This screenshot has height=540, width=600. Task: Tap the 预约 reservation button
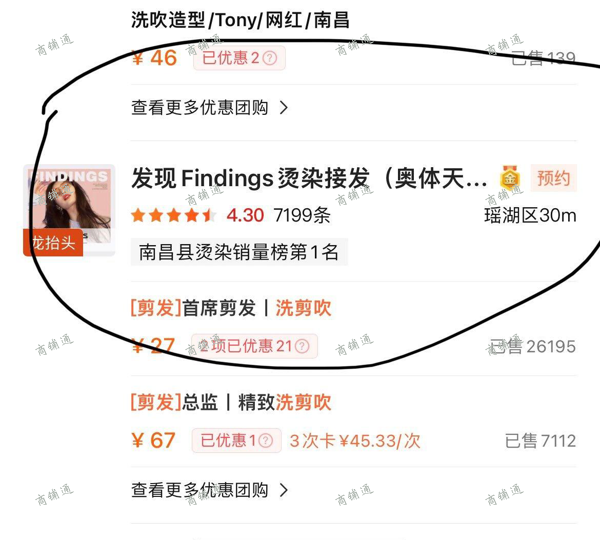point(553,178)
